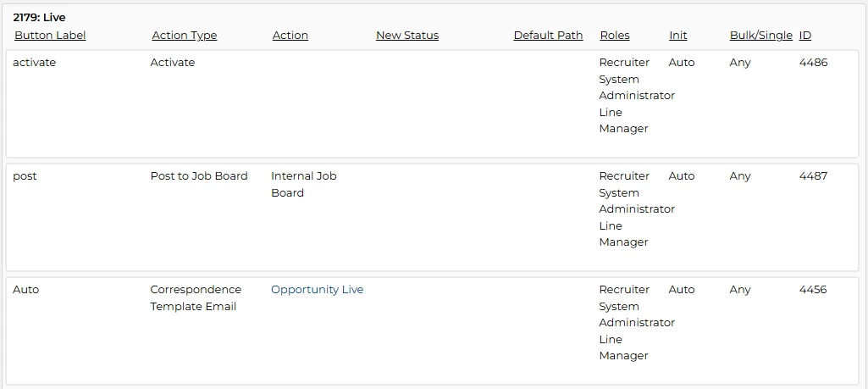Select the post button label row

[x=25, y=176]
